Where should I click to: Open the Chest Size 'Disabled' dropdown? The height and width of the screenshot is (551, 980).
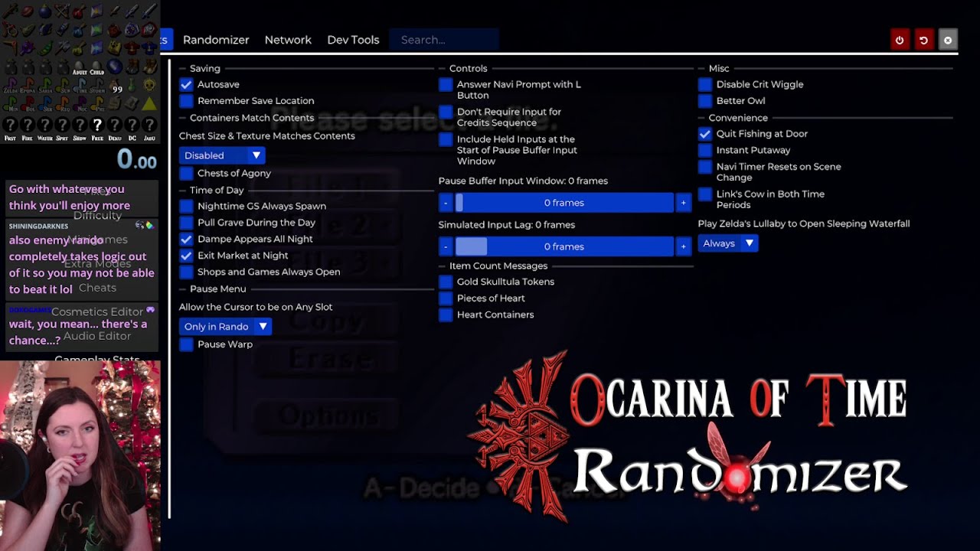pos(222,155)
